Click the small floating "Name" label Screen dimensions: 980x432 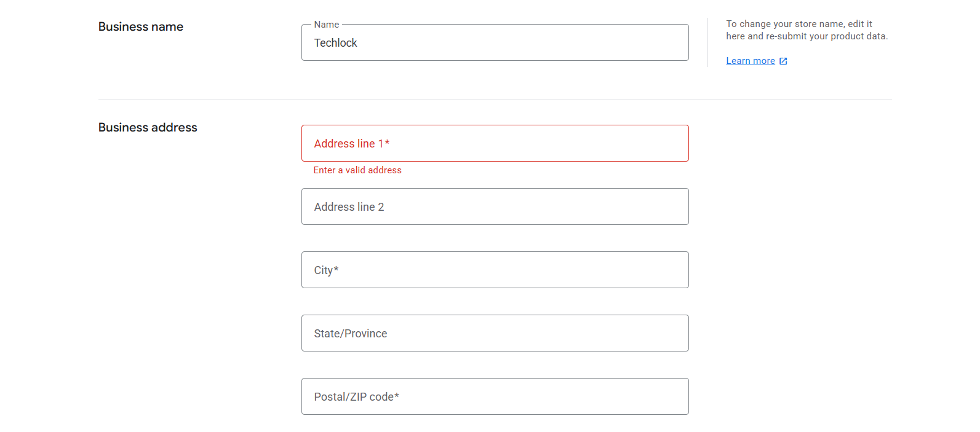(x=327, y=25)
